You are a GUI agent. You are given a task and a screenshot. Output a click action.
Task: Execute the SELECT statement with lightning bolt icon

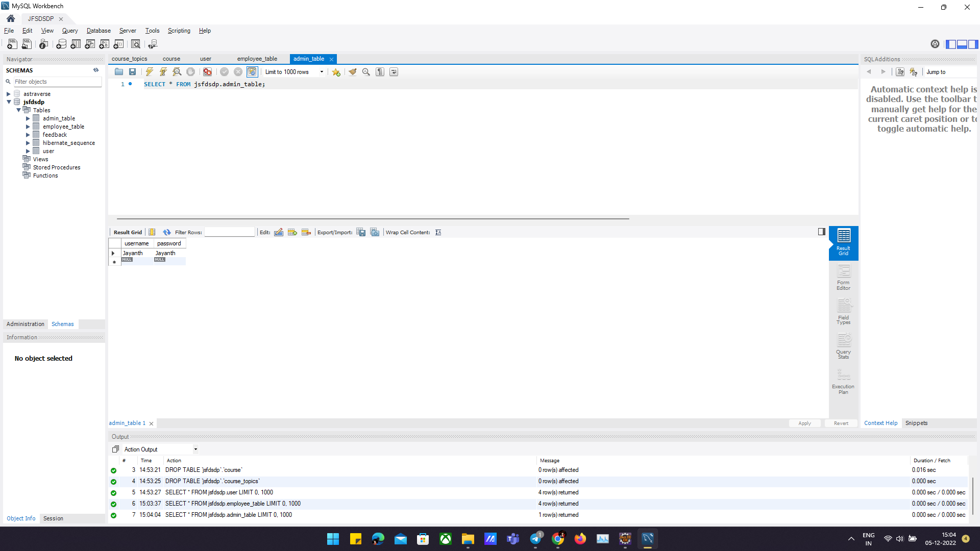(149, 72)
